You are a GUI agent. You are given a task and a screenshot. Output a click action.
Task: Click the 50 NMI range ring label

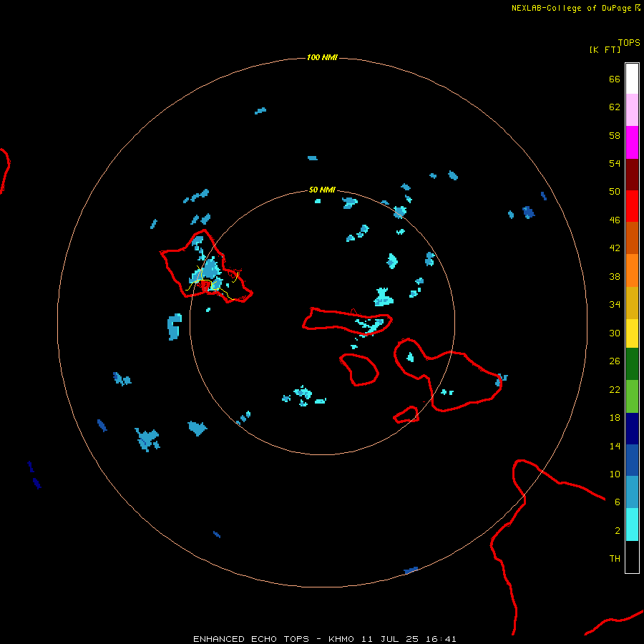click(x=322, y=190)
